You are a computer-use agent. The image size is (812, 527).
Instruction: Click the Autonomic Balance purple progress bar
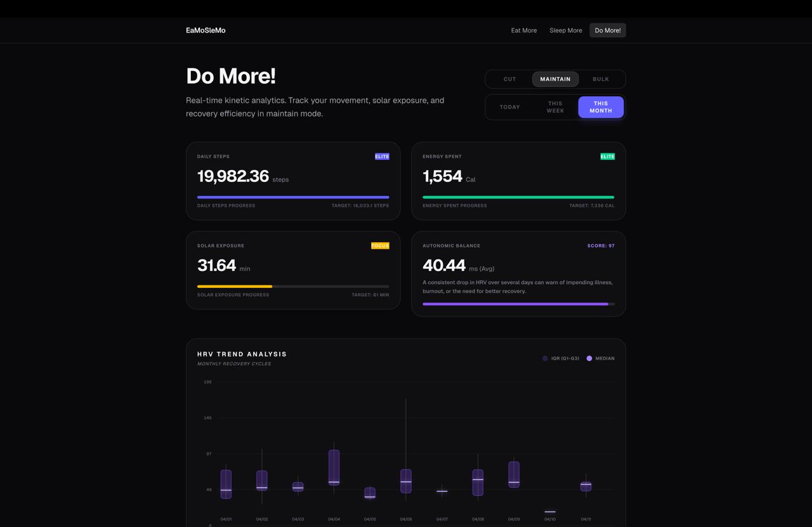[x=518, y=304]
